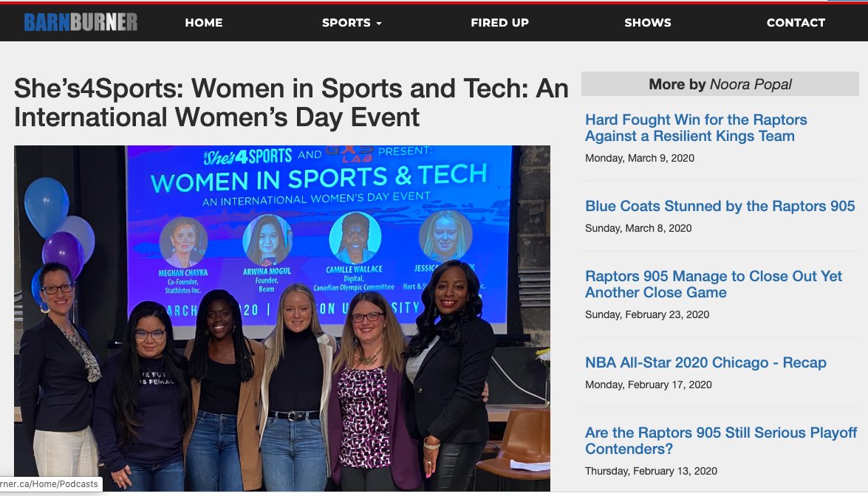
Task: Click the date Sunday, March 8, 2020
Action: (638, 228)
